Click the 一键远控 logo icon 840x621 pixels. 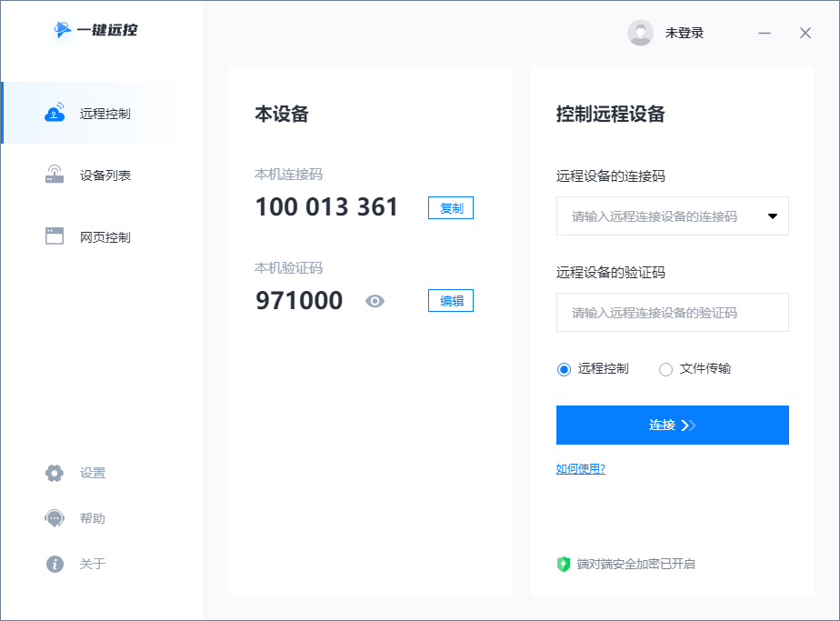[x=62, y=30]
